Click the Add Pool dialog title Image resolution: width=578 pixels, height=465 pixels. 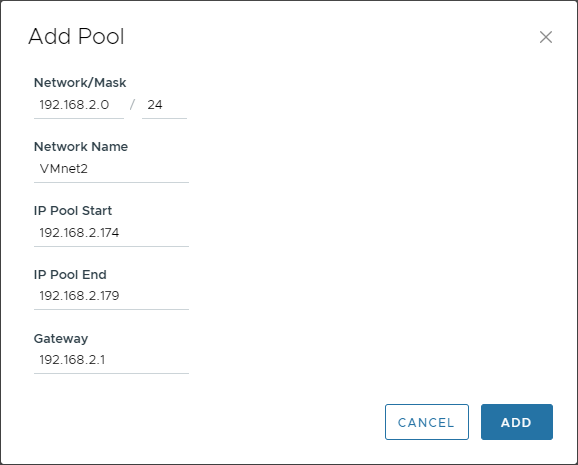76,37
